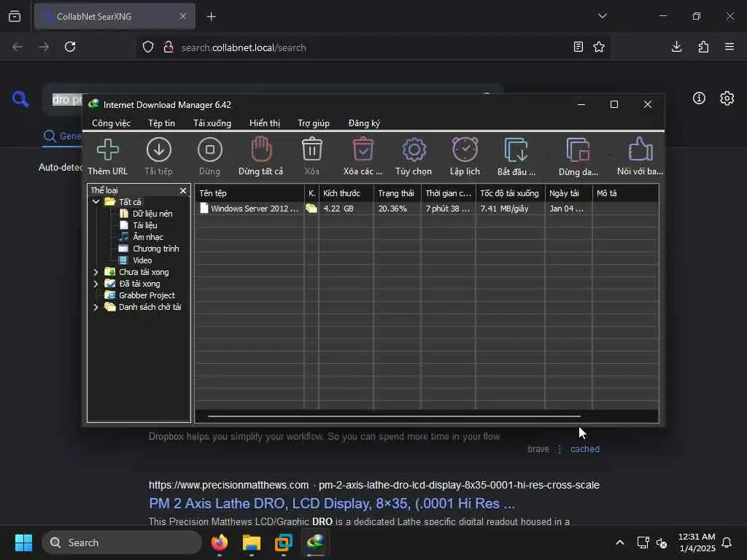
Task: Select the Tài liệu category
Action: [145, 225]
